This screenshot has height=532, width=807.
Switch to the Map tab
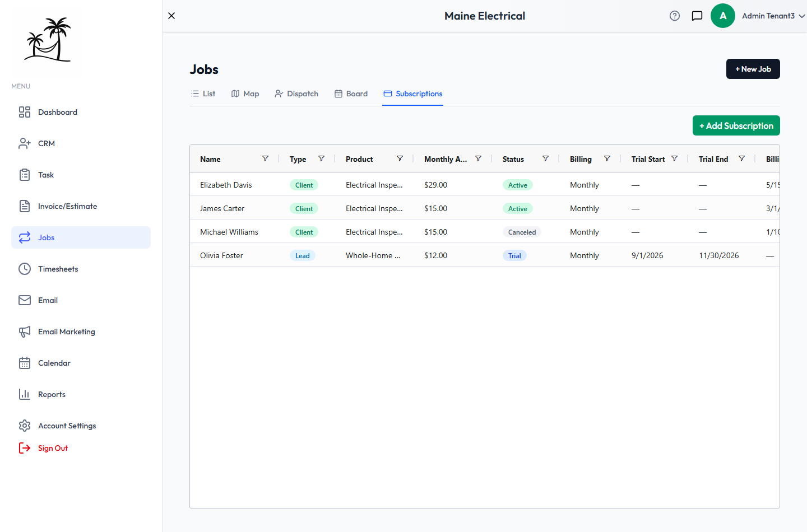click(245, 94)
